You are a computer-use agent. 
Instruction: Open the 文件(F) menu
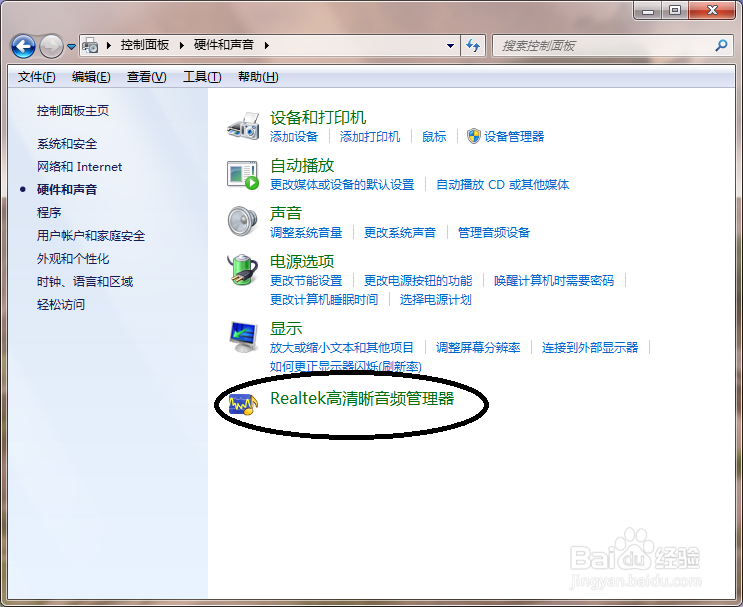pos(36,77)
